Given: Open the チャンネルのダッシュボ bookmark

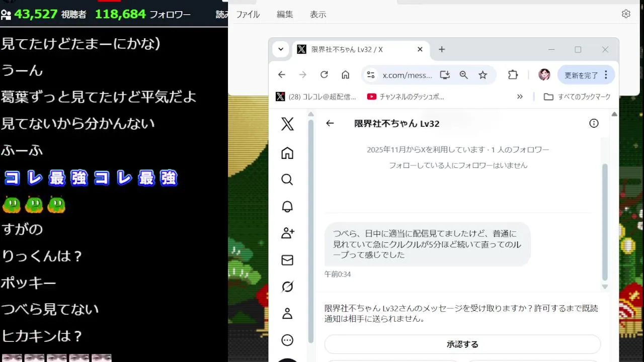Looking at the screenshot, I should click(406, 97).
